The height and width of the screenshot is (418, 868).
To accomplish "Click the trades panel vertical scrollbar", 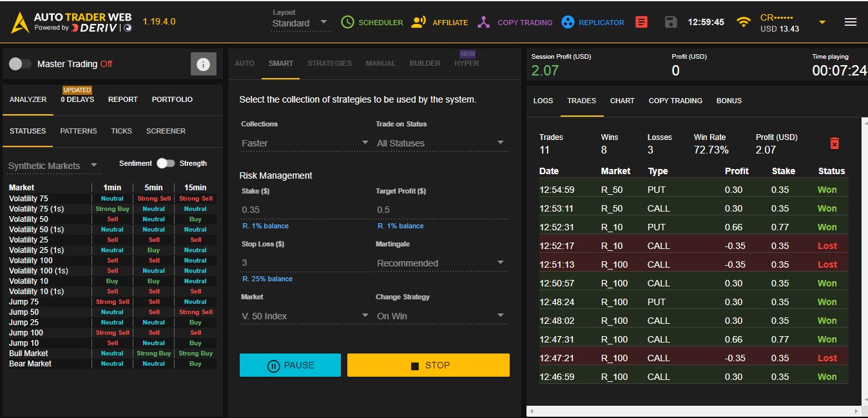I will pos(864,261).
